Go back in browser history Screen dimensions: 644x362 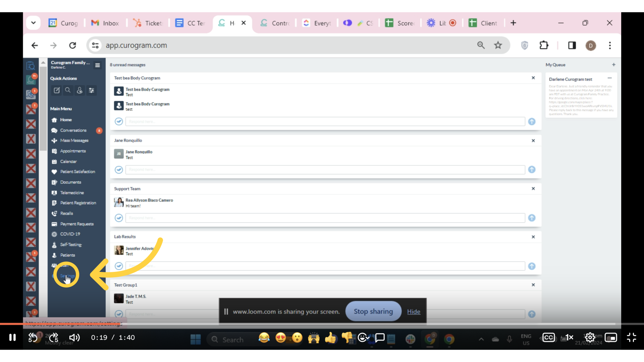tap(35, 45)
